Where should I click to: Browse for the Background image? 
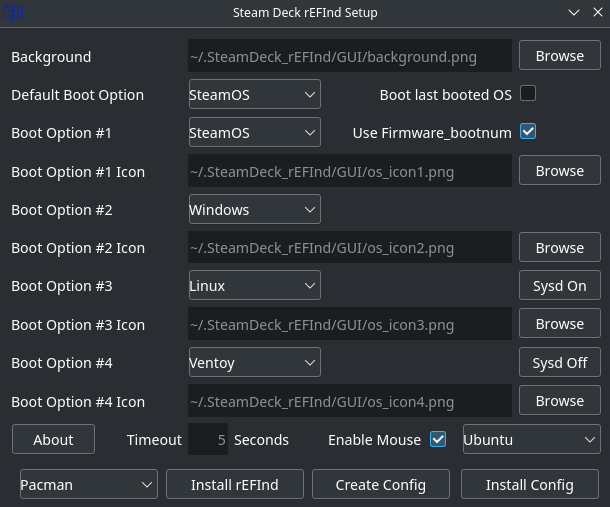559,56
